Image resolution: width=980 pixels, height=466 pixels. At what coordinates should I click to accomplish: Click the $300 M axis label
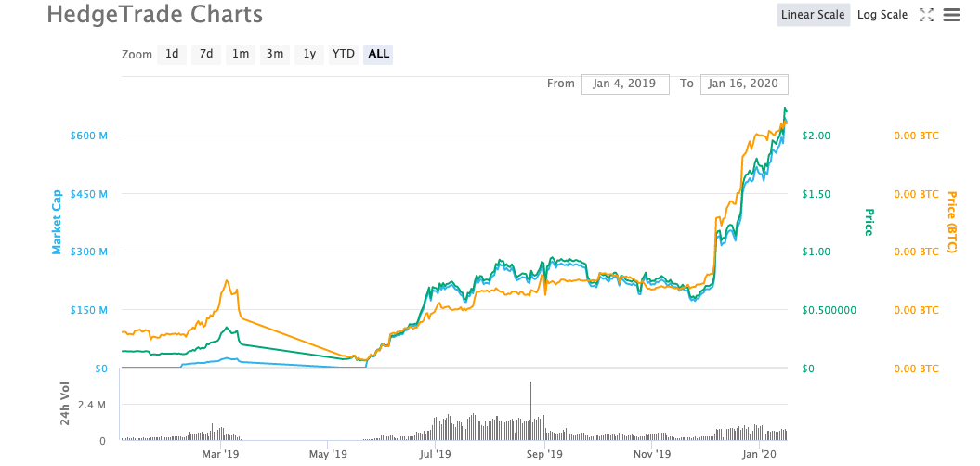click(x=91, y=252)
